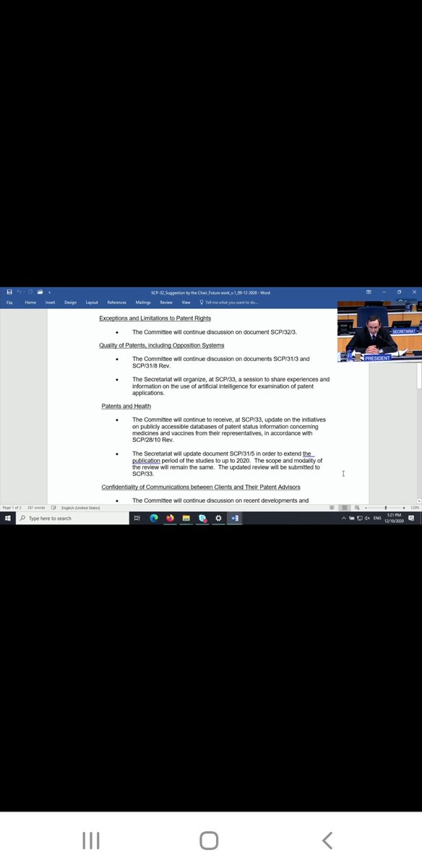Click the 'Patents and Health' heading
The height and width of the screenshot is (868, 422).
pos(126,406)
